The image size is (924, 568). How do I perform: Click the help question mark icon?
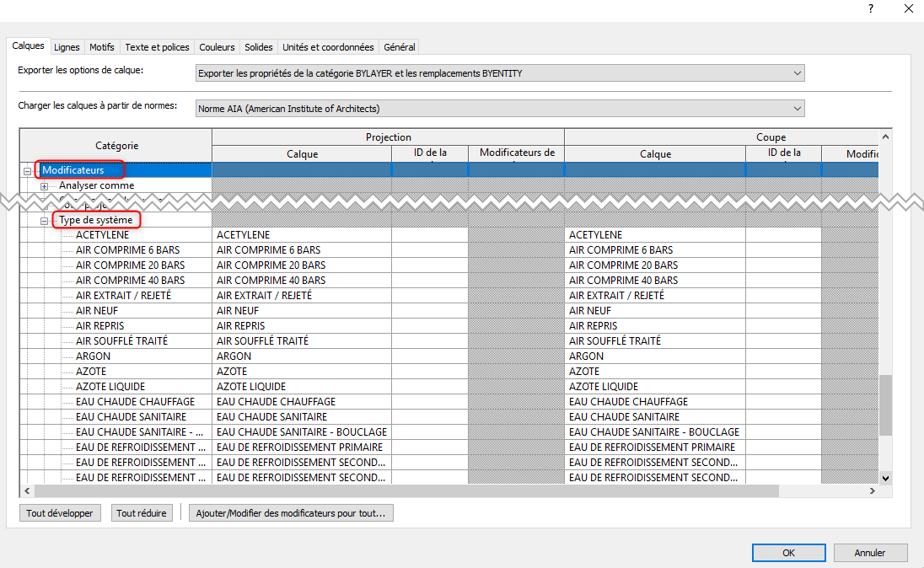pyautogui.click(x=869, y=8)
